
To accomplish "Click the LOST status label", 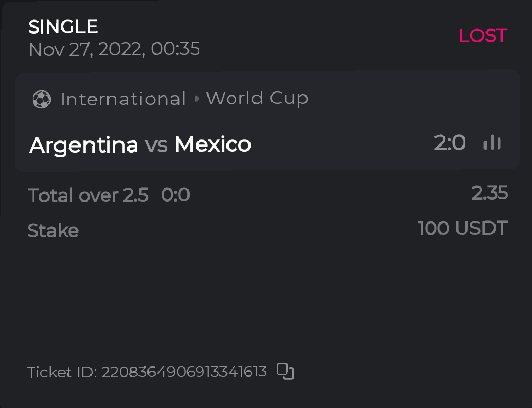I will 483,35.
